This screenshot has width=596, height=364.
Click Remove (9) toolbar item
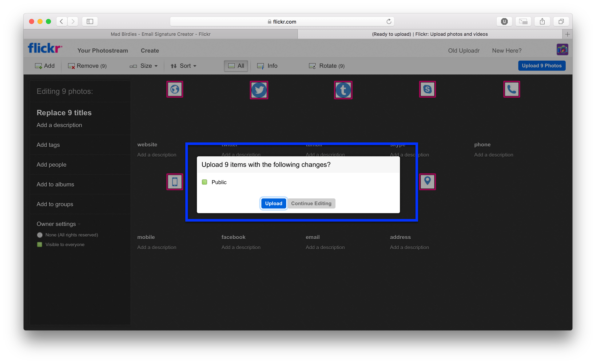[x=87, y=66]
